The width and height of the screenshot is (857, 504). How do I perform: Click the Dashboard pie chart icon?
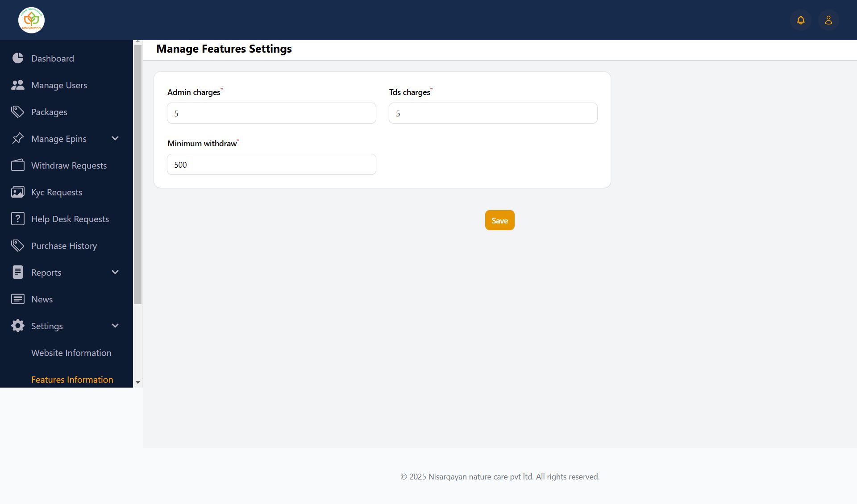coord(18,58)
